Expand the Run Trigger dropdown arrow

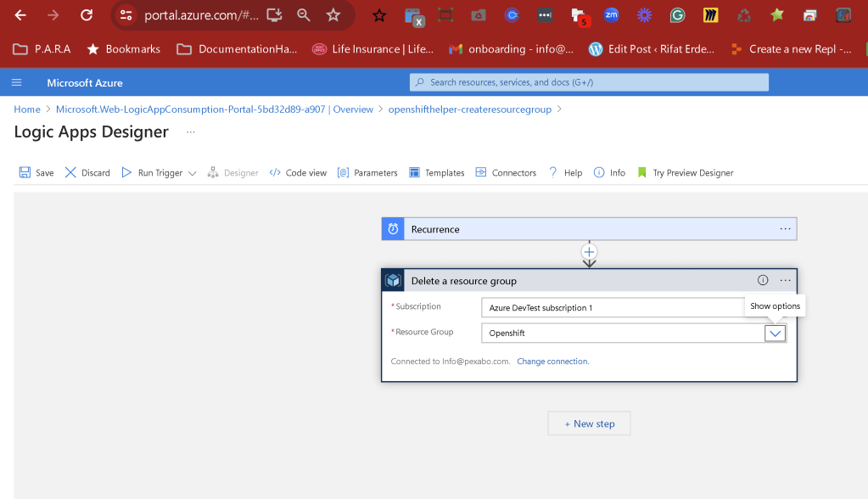click(x=192, y=173)
